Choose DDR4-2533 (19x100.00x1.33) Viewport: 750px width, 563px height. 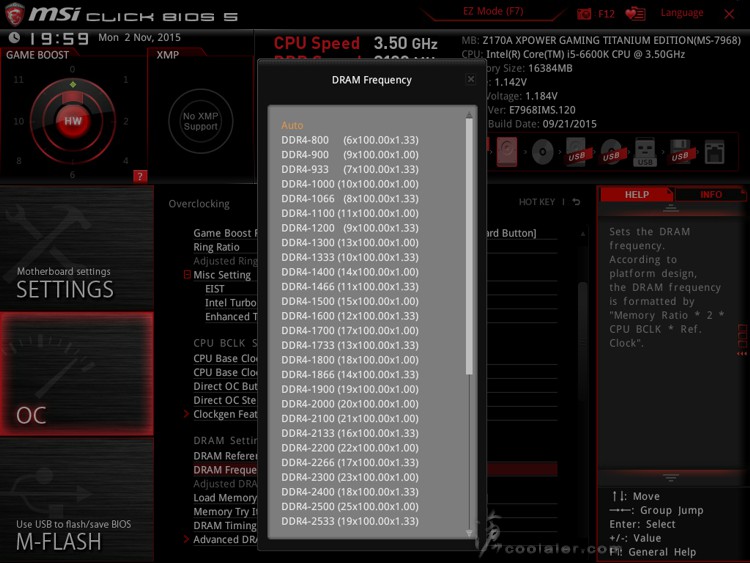pos(350,521)
